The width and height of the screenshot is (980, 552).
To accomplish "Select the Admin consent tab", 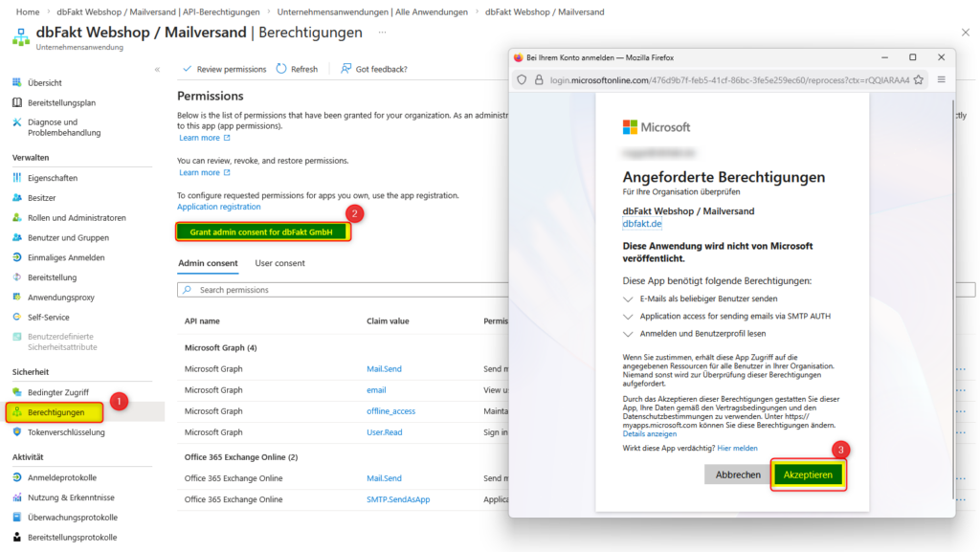I will (x=208, y=263).
